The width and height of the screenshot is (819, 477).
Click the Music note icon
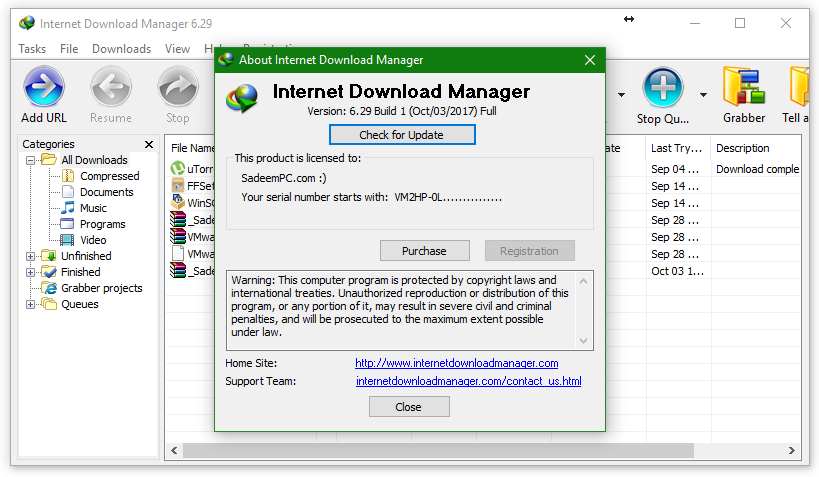(x=68, y=208)
